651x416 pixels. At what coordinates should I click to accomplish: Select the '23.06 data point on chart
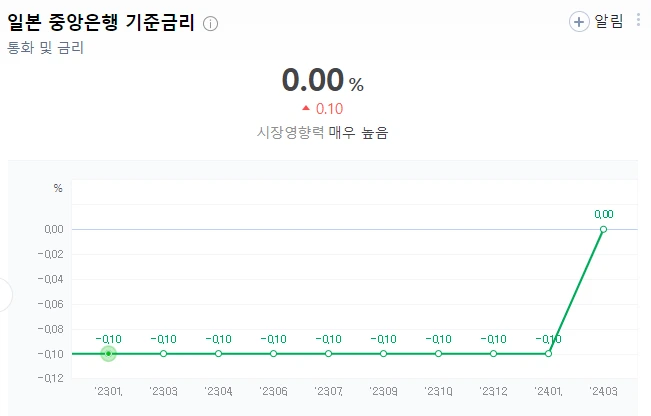[x=274, y=354]
